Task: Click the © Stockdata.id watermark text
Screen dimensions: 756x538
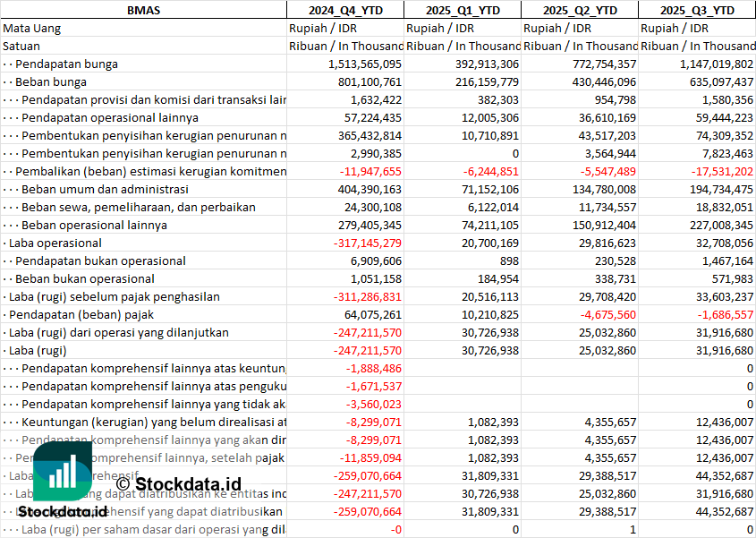Action: coord(178,484)
